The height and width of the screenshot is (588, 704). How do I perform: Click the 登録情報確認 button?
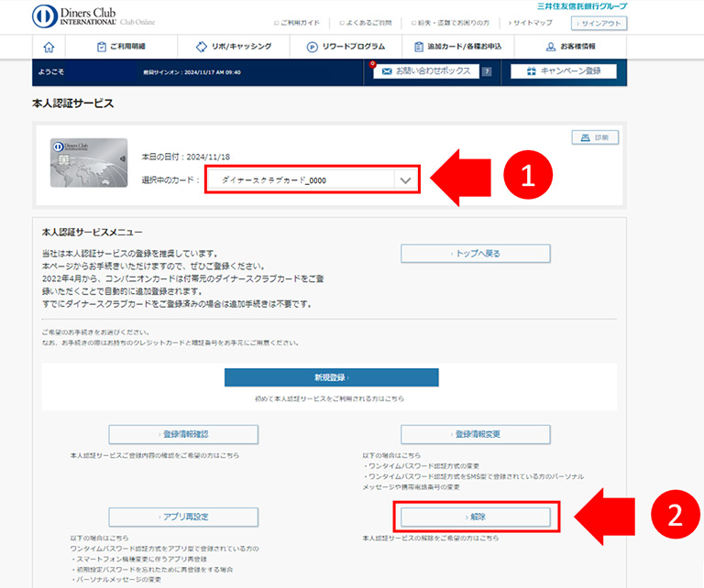pos(183,434)
